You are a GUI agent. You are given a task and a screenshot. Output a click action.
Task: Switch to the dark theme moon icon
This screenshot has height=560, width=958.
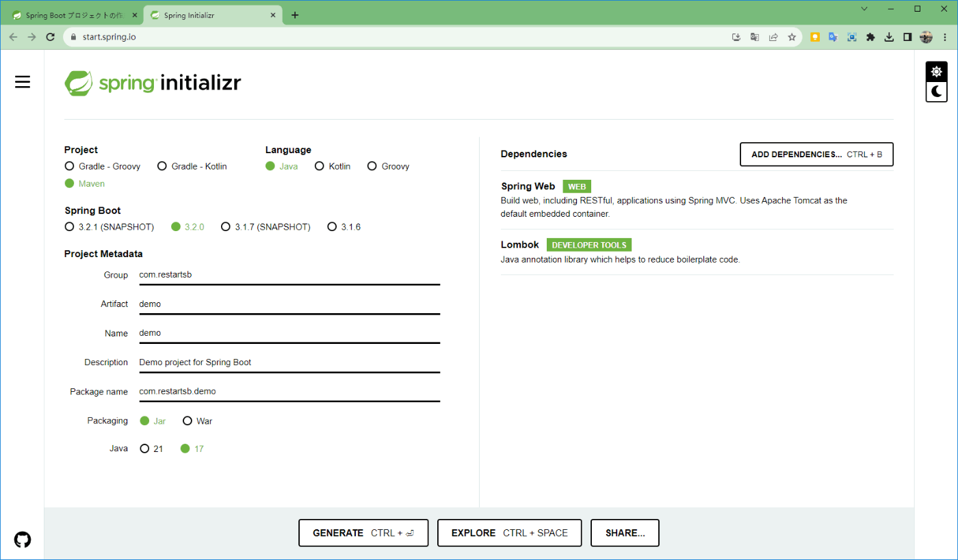point(936,92)
